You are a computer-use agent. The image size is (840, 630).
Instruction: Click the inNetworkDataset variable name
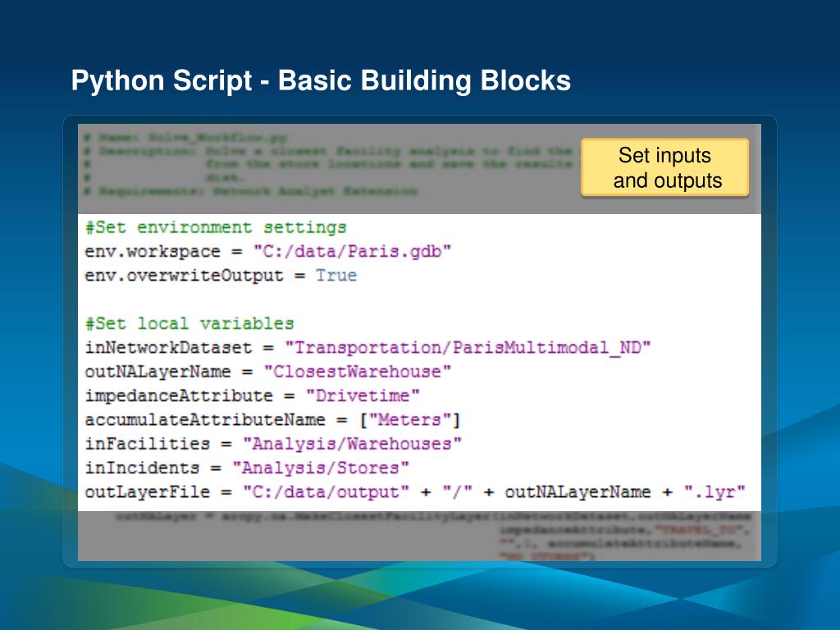click(168, 348)
